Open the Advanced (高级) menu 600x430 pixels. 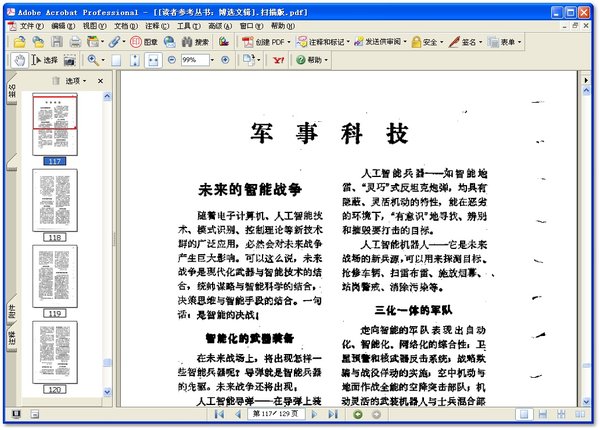(220, 26)
